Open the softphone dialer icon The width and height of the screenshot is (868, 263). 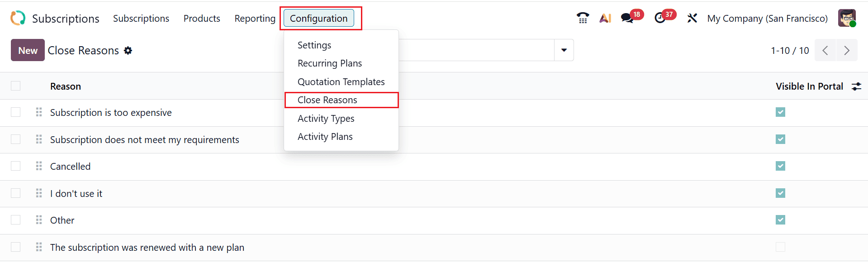[583, 18]
